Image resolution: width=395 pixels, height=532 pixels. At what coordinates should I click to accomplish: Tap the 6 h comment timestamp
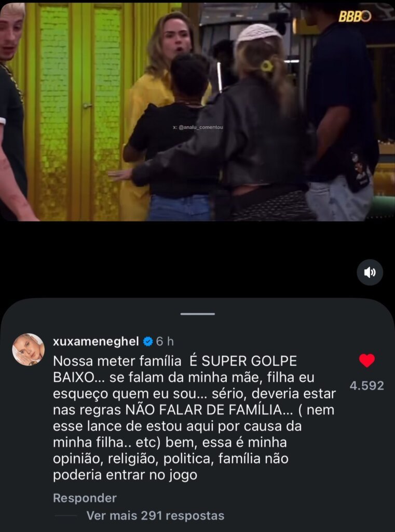click(165, 341)
